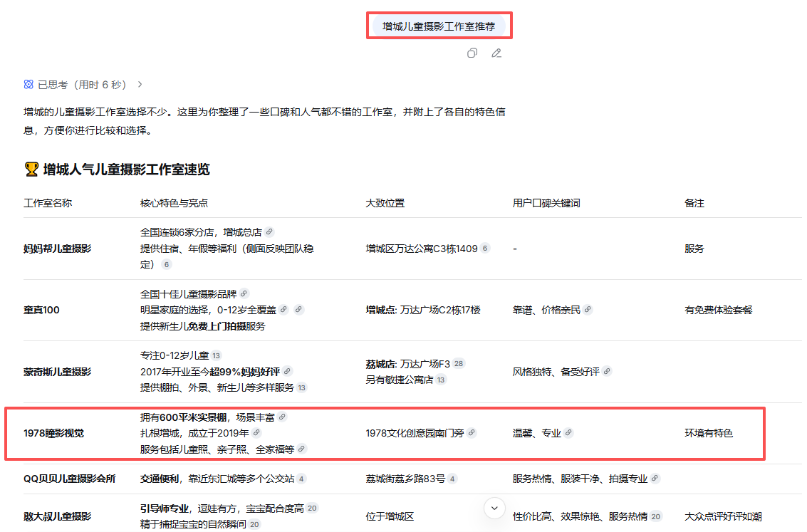This screenshot has height=532, width=807.
Task: Open the link icon after 超99%妈妈好评
Action: coord(287,372)
